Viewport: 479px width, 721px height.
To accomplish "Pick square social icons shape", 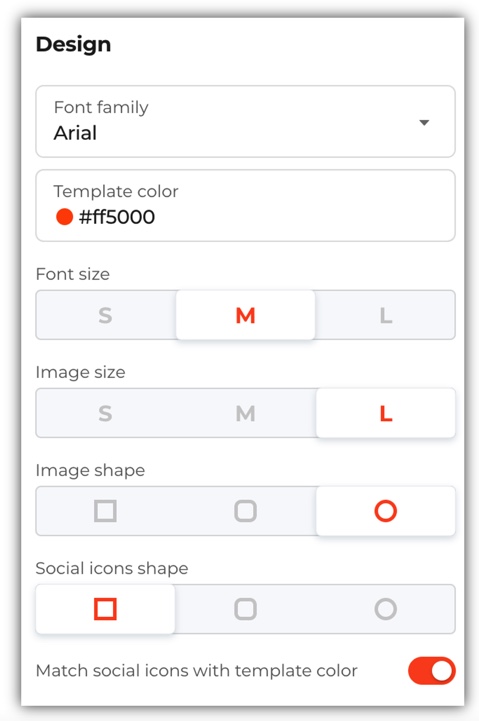I will pyautogui.click(x=105, y=609).
